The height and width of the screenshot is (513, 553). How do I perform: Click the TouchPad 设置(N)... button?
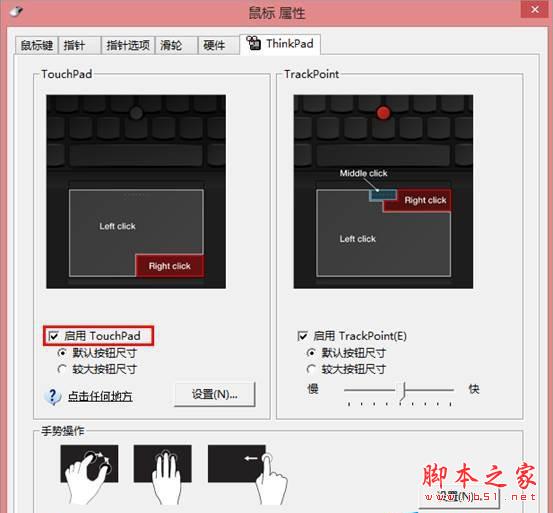coord(214,394)
